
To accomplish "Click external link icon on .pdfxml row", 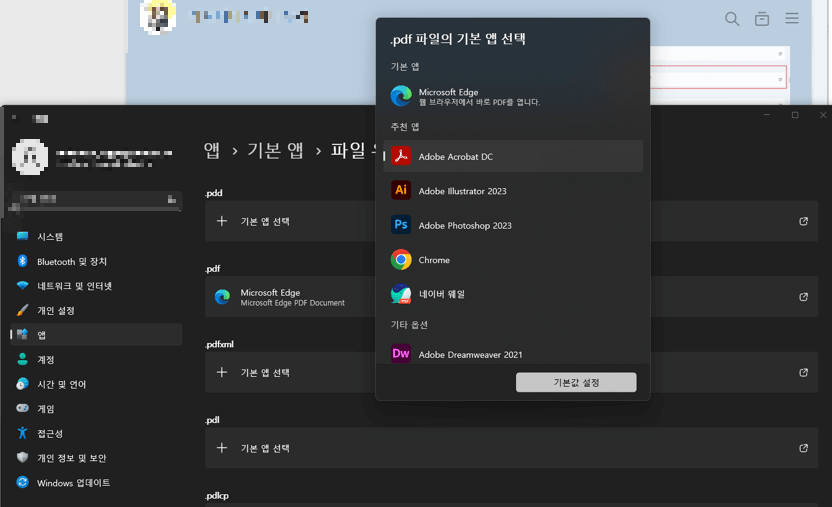I will (803, 372).
